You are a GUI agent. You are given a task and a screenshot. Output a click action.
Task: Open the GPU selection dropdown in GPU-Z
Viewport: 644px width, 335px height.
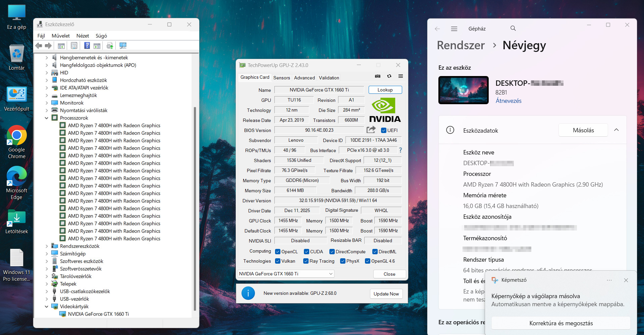(286, 274)
